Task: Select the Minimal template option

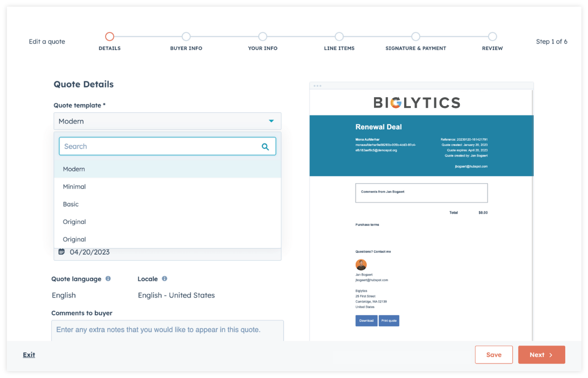Action: pos(74,187)
